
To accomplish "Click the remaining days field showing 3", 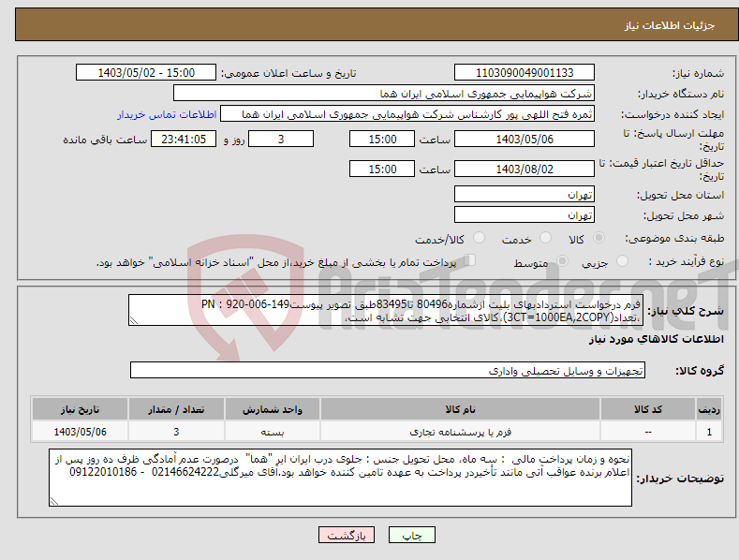I will [281, 139].
